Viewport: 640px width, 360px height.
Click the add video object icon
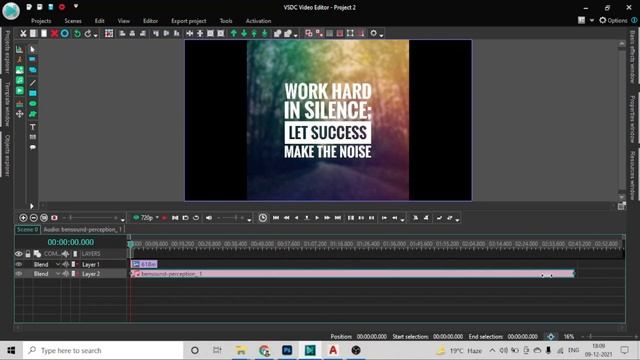tap(20, 91)
